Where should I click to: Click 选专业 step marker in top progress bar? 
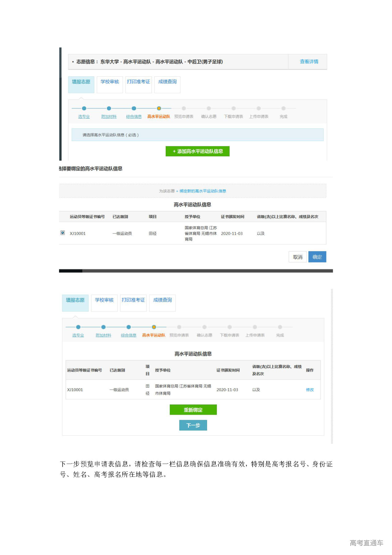pyautogui.click(x=84, y=108)
